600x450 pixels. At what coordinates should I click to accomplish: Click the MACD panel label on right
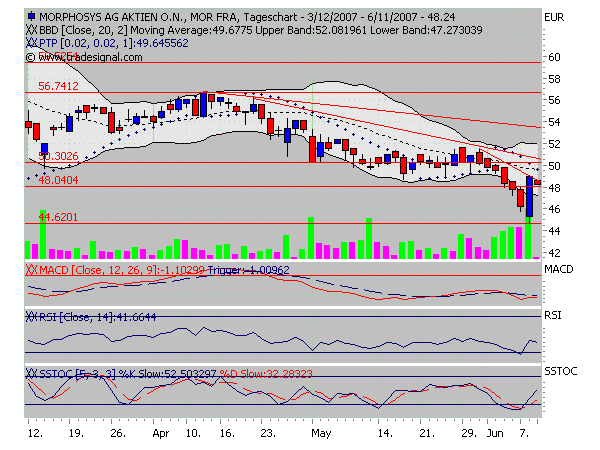coord(559,270)
